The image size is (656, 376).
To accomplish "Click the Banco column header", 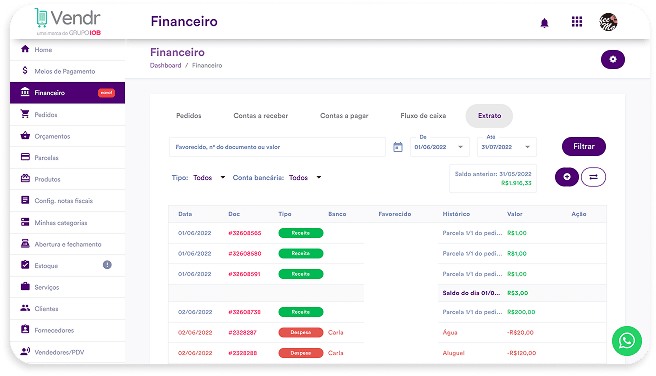I will (x=337, y=214).
